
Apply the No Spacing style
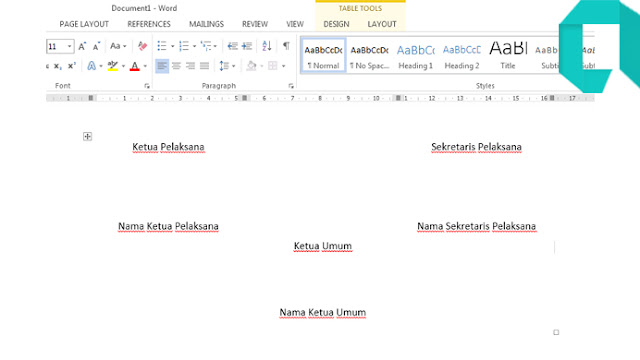coord(369,56)
